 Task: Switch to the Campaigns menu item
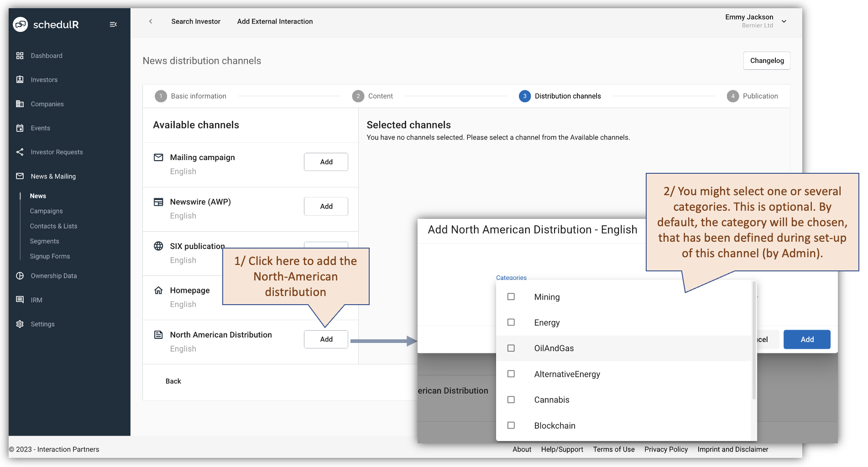pos(46,211)
